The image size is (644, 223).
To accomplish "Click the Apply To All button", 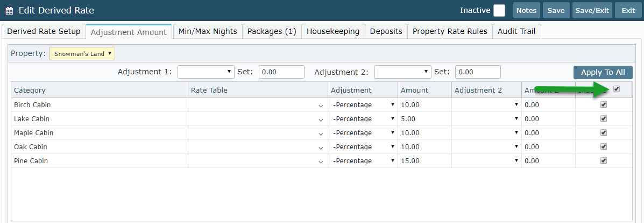I will [x=603, y=72].
